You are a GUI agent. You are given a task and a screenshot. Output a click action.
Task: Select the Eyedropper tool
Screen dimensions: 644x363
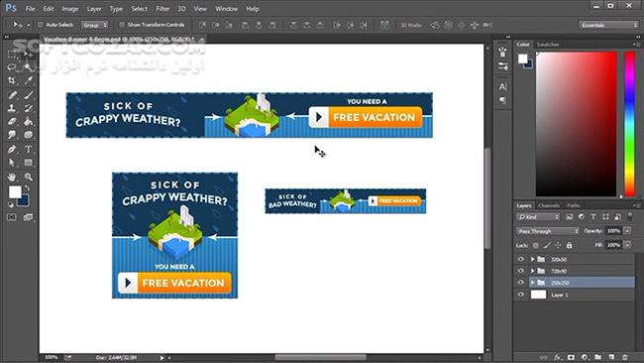(29, 80)
